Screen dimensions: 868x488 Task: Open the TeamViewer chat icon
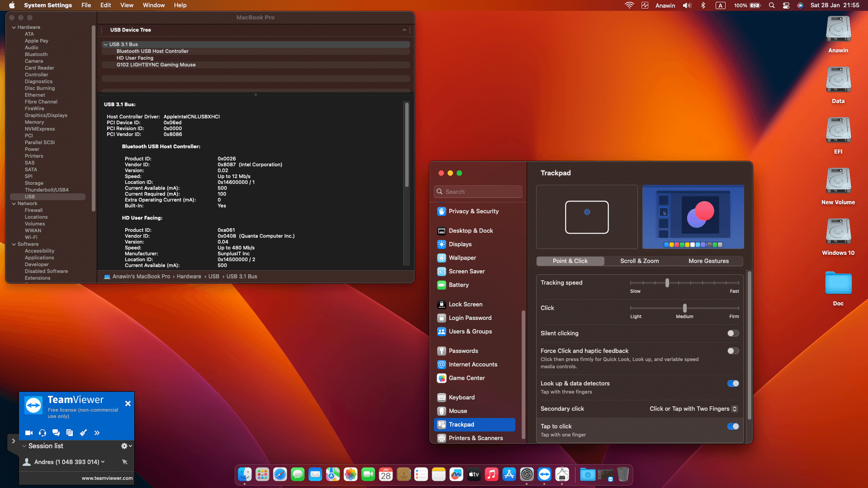click(x=56, y=432)
